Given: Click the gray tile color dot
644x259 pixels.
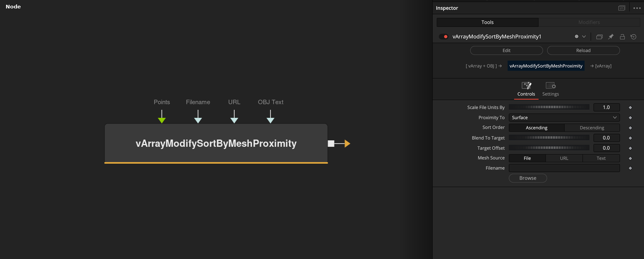Looking at the screenshot, I should click(576, 37).
